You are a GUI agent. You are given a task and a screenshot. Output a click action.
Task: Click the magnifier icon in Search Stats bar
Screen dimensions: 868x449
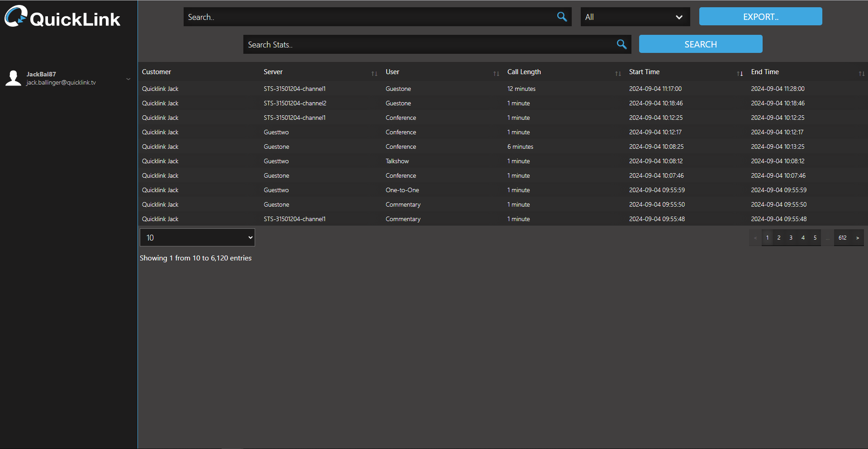pyautogui.click(x=621, y=44)
